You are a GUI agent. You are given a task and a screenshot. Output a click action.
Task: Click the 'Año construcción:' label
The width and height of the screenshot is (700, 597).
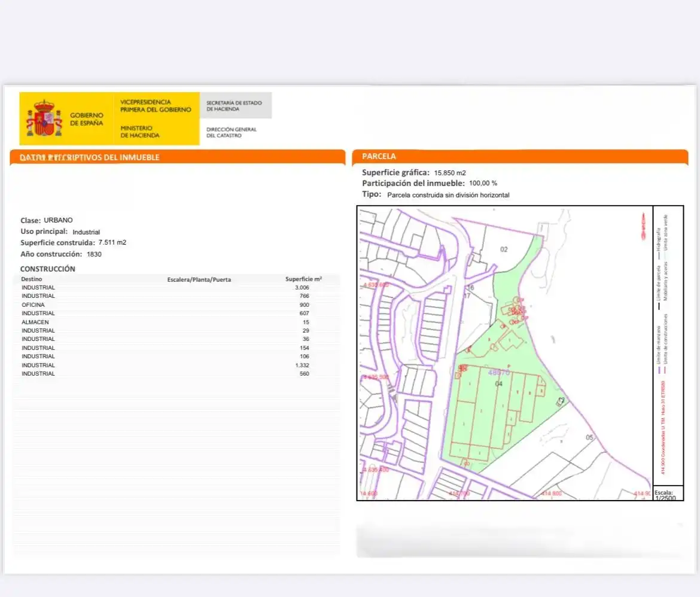51,254
